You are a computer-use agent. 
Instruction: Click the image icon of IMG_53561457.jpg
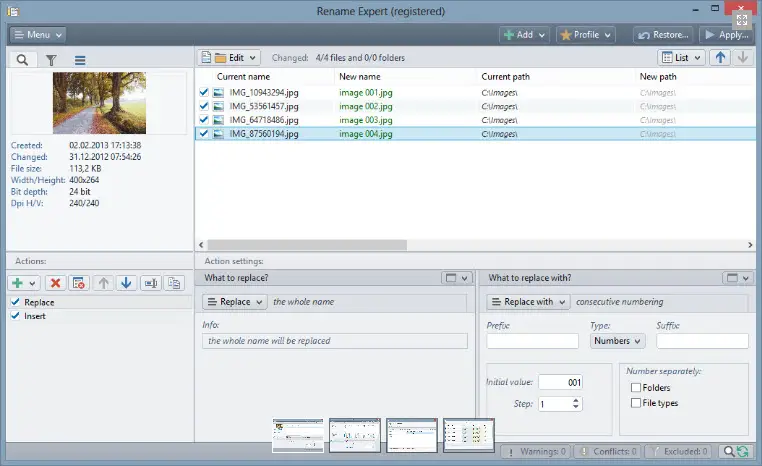click(219, 106)
